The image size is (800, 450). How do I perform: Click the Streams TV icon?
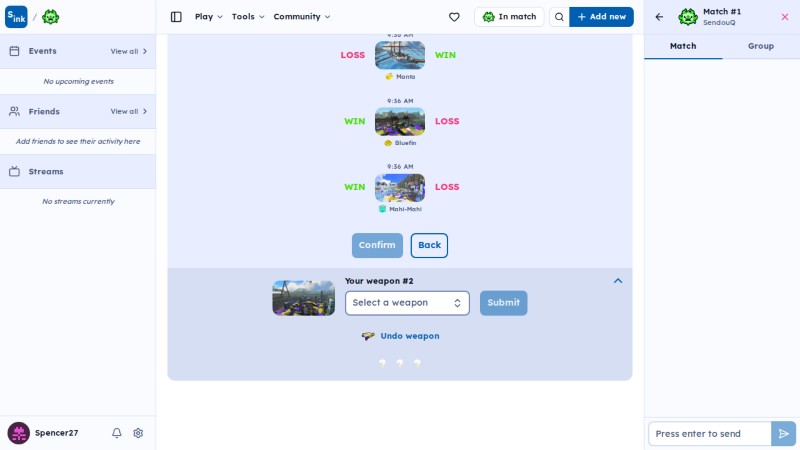[14, 171]
